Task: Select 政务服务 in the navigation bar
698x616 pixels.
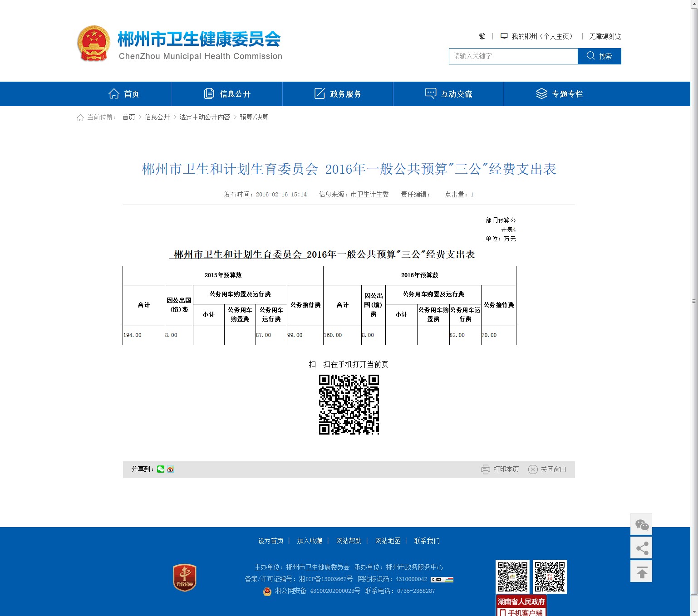Action: pos(338,94)
